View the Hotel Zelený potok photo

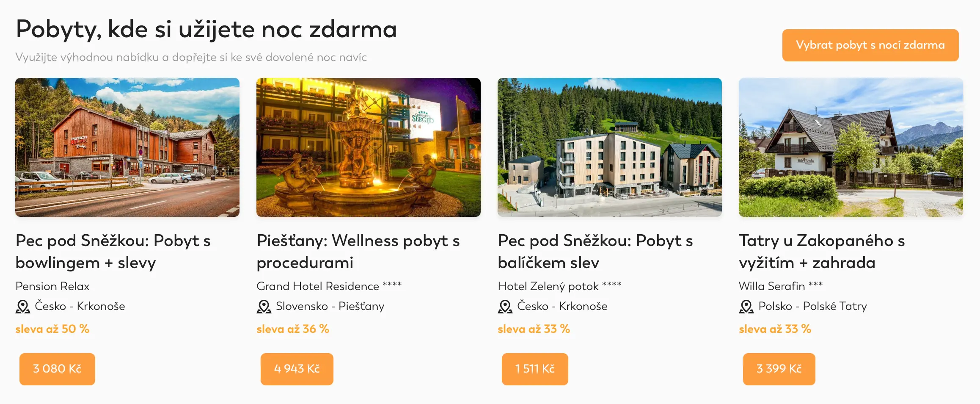pos(610,147)
